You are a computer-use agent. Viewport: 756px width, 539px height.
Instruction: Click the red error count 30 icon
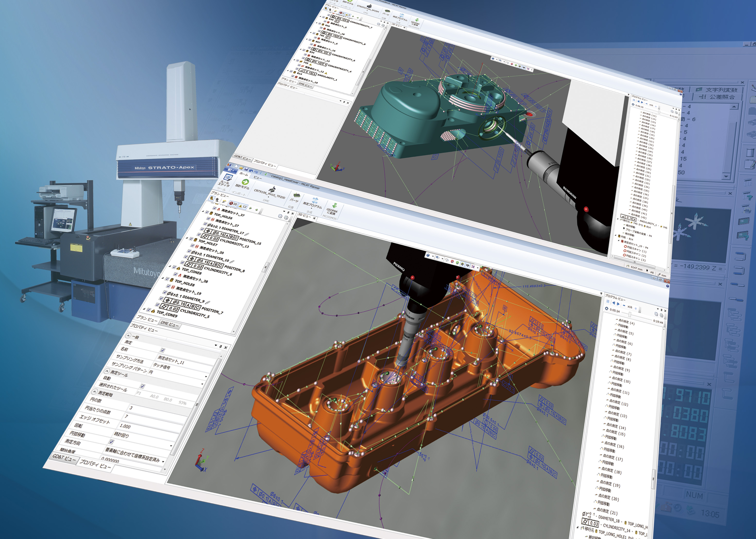click(x=233, y=203)
